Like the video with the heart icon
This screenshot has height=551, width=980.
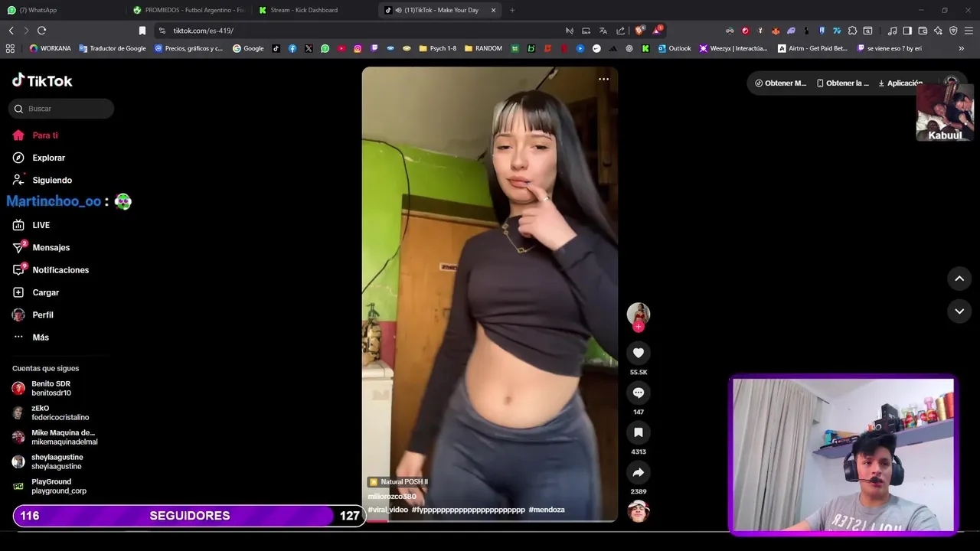pyautogui.click(x=638, y=353)
